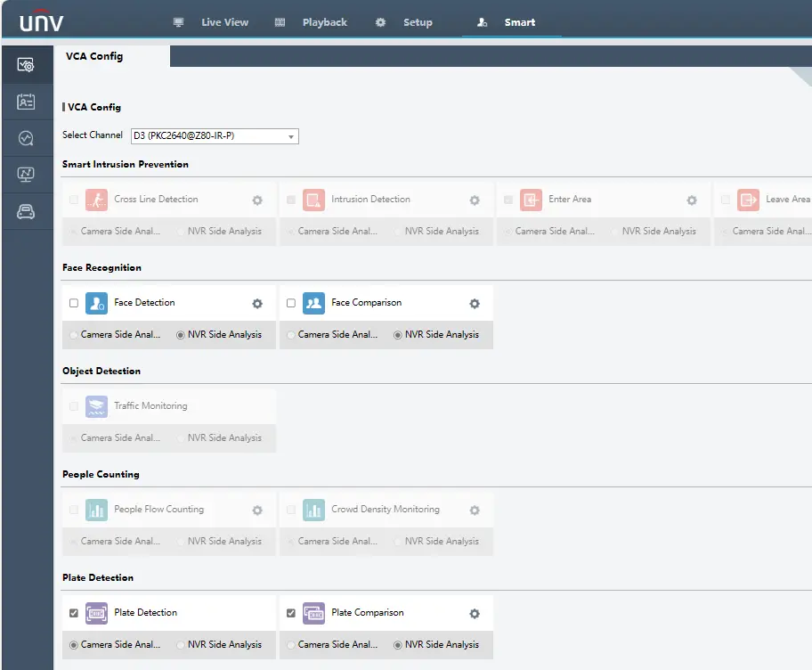Select Camera Side Analysis for Plate Comparison

(291, 645)
